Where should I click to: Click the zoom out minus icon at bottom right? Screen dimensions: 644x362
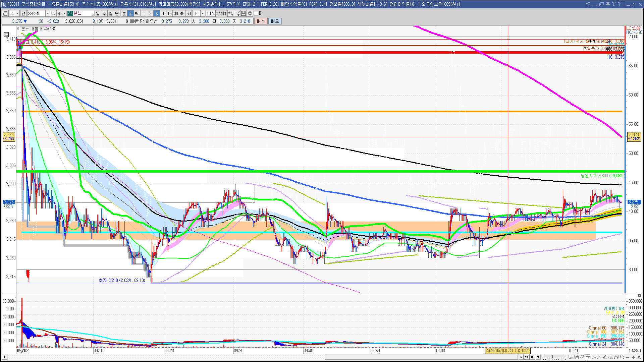click(x=628, y=357)
